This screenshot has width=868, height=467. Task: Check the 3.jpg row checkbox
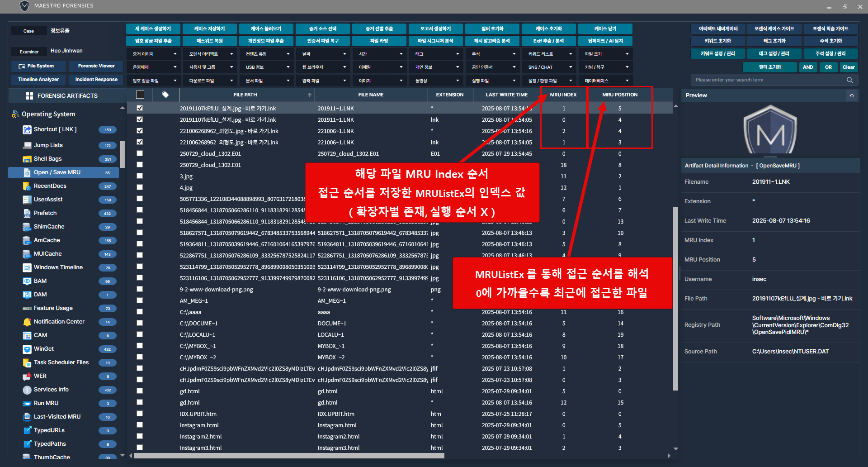[x=140, y=176]
